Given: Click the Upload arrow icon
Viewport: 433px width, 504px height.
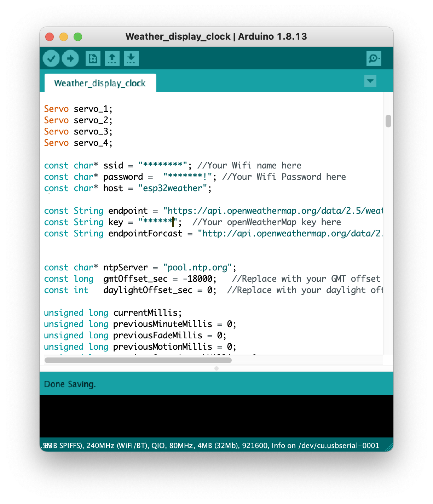Looking at the screenshot, I should point(70,58).
